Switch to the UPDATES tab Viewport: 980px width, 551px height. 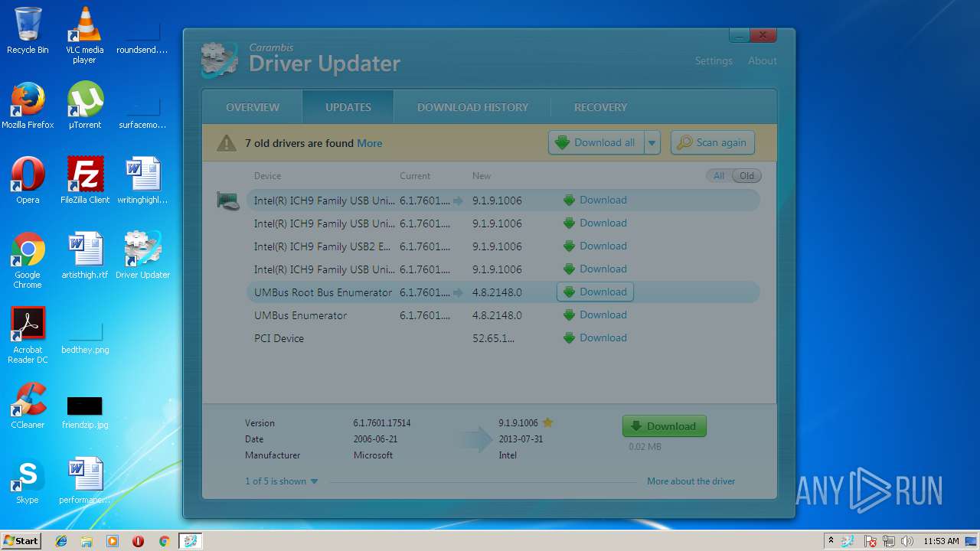(348, 107)
